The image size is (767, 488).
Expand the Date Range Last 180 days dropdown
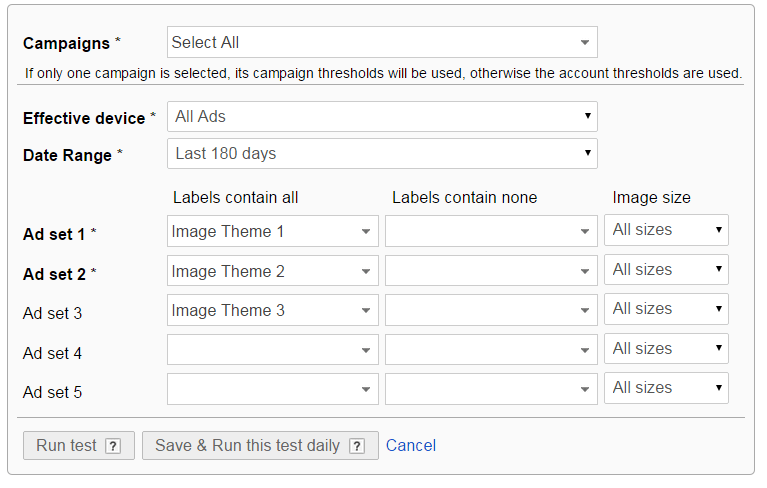coord(382,154)
